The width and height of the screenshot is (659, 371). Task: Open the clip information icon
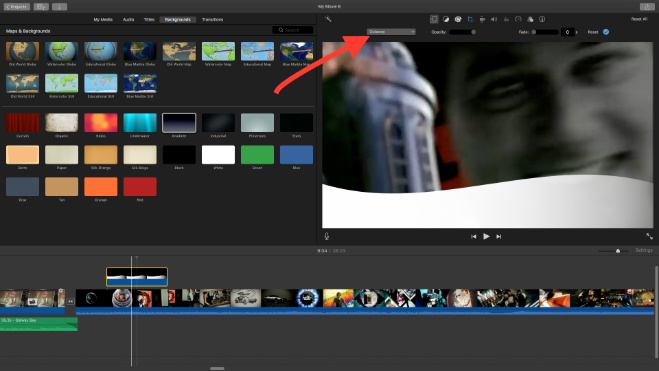(x=542, y=19)
